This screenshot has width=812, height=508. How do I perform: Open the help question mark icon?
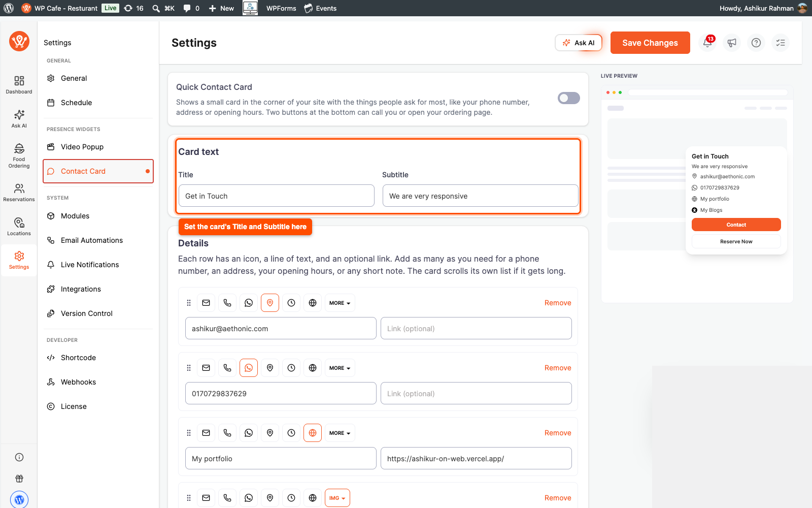pos(756,43)
